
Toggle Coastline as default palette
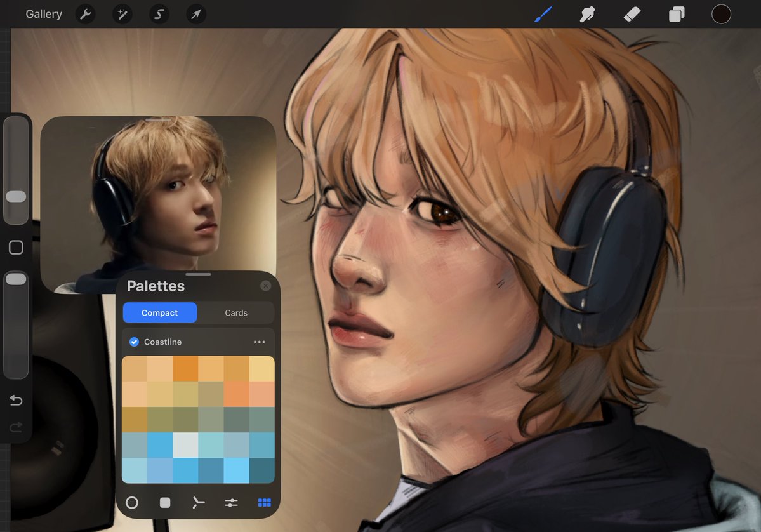[x=135, y=342]
